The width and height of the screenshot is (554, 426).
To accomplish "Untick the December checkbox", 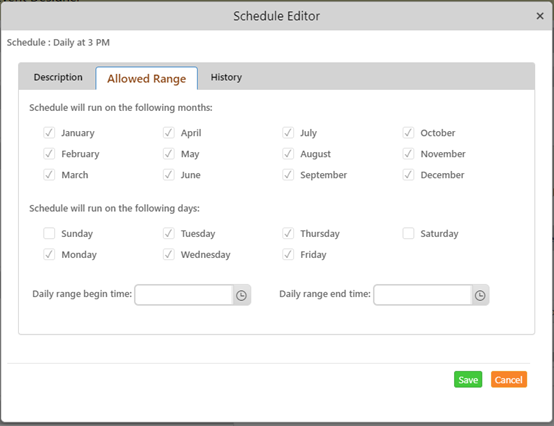I will [408, 175].
